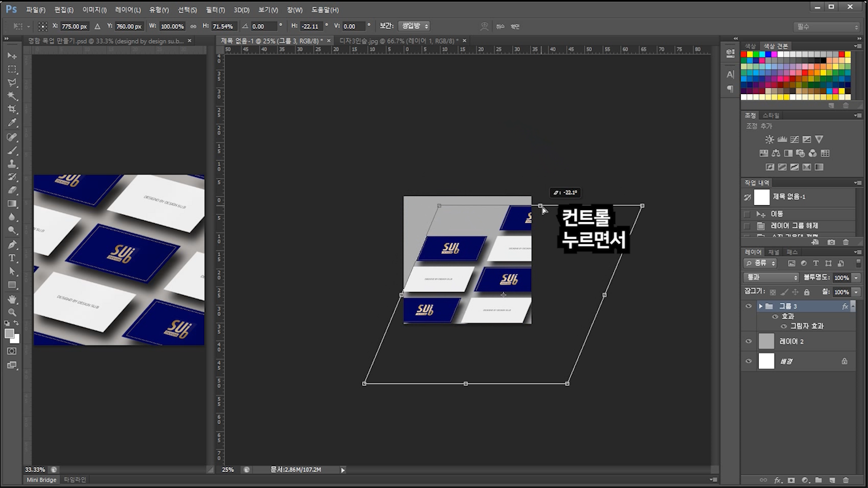The width and height of the screenshot is (868, 488).
Task: Open the 필터(T) menu
Action: tap(215, 10)
